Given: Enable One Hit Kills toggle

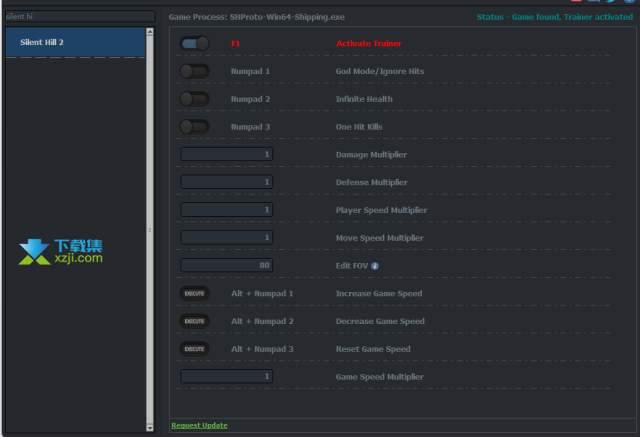Looking at the screenshot, I should coord(195,127).
